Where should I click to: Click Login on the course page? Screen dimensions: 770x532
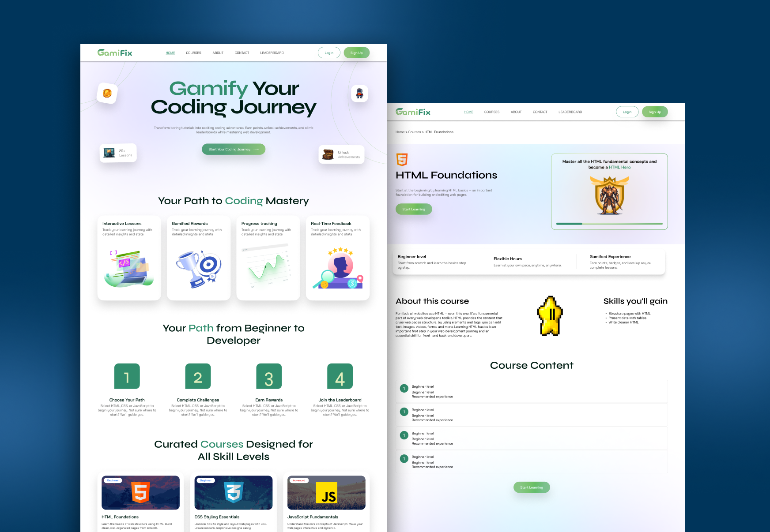pos(627,112)
